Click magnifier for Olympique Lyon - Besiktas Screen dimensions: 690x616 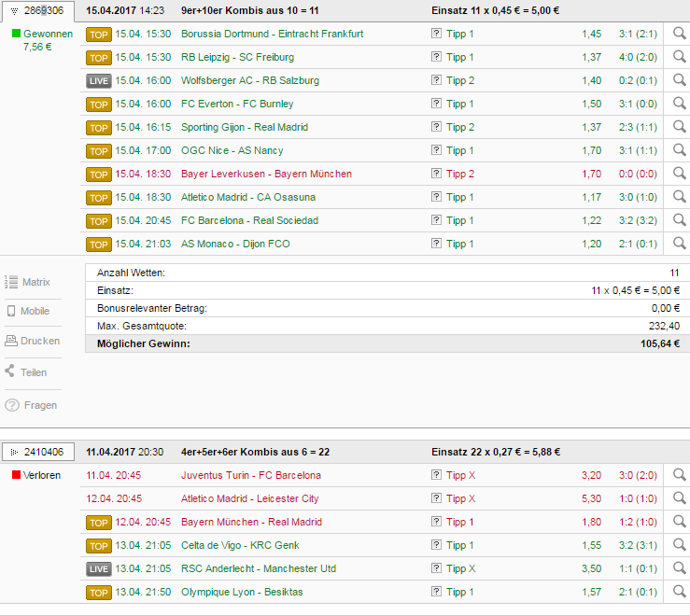[680, 592]
